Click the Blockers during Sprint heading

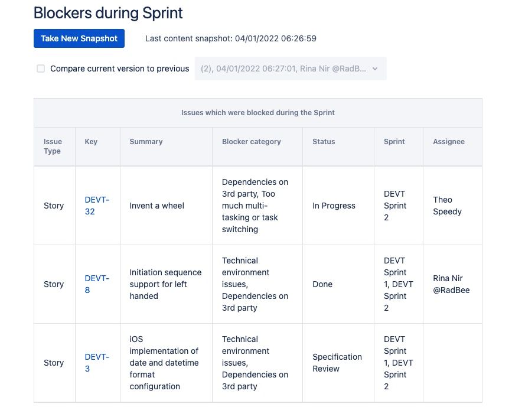click(x=108, y=12)
